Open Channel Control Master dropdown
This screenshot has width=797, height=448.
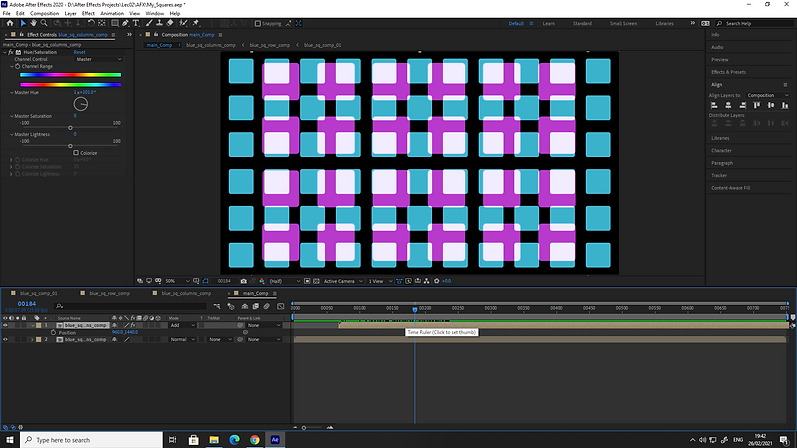coord(99,59)
